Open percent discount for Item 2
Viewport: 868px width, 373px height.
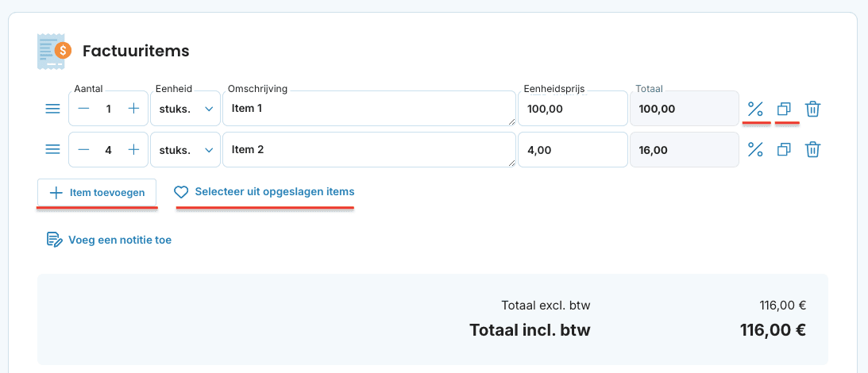pos(755,149)
